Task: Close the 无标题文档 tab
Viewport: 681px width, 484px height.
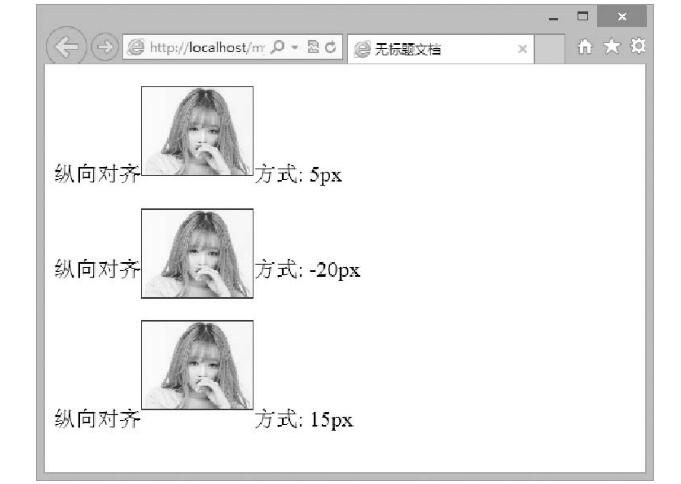Action: (x=522, y=49)
